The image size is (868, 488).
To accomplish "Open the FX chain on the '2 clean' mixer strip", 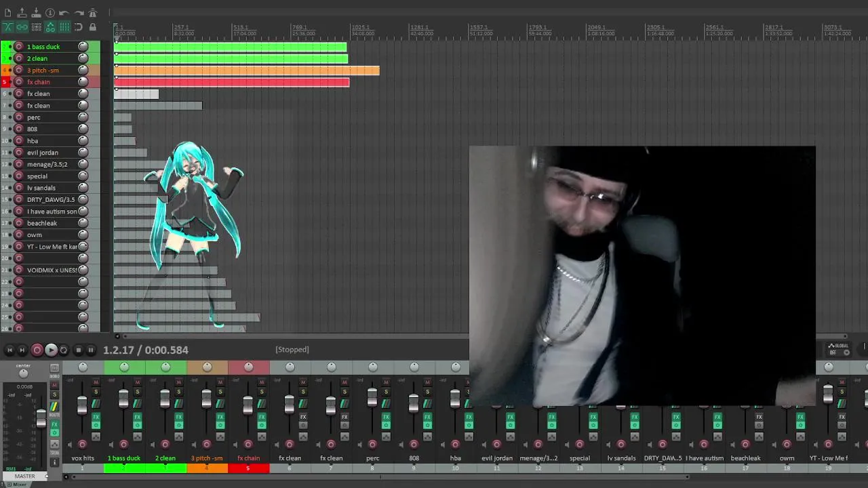I will point(178,417).
